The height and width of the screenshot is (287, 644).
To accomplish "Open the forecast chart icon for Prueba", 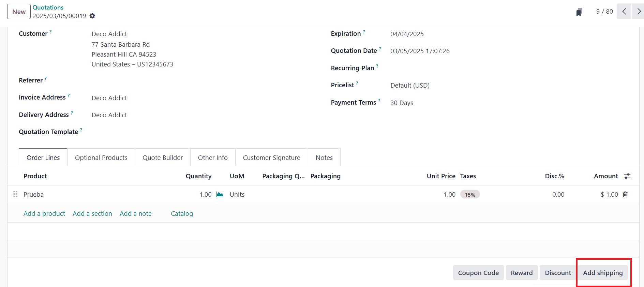I will [220, 195].
